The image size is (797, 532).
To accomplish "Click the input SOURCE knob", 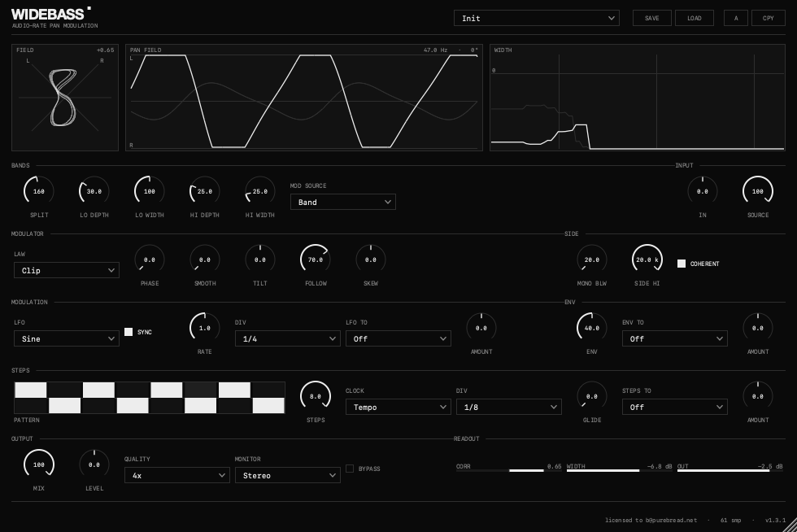I will [x=758, y=191].
